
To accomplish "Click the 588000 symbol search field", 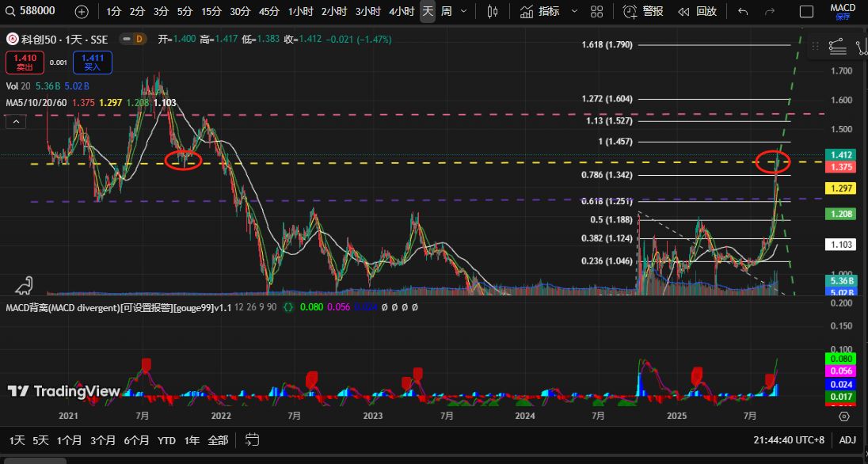I will pos(36,11).
